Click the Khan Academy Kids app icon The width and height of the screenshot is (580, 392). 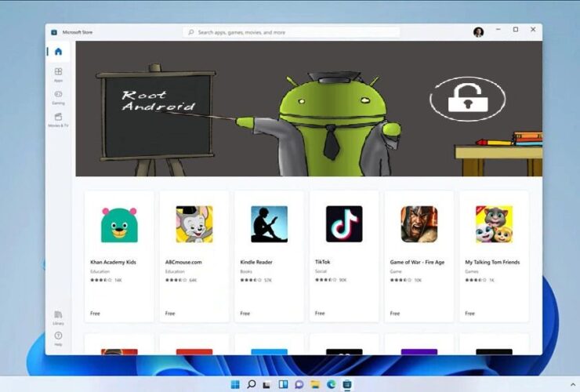point(119,224)
